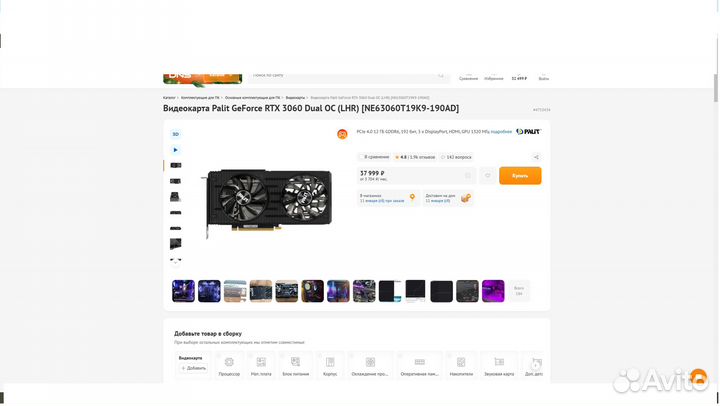Viewport: 720px width, 406px height.
Task: Tick the "В сравнении" compare checkbox
Action: (x=361, y=157)
